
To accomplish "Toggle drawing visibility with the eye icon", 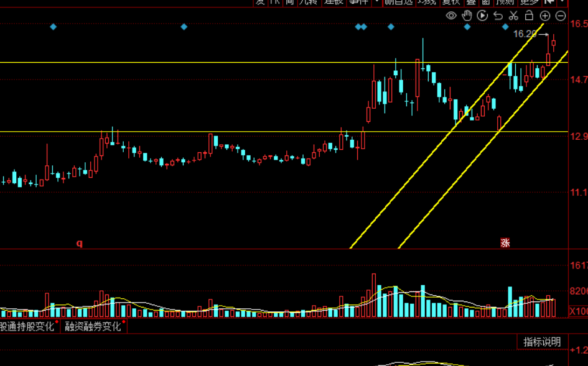I will point(451,16).
